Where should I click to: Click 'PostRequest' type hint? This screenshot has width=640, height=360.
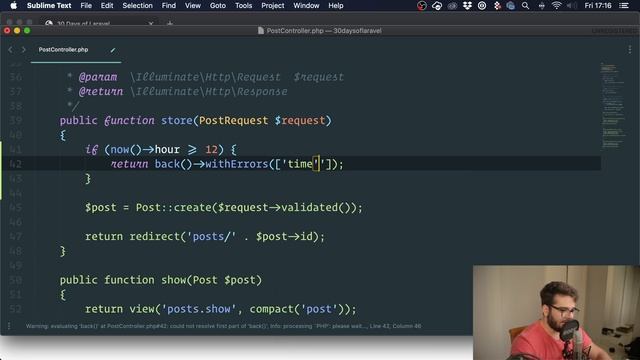(233, 120)
